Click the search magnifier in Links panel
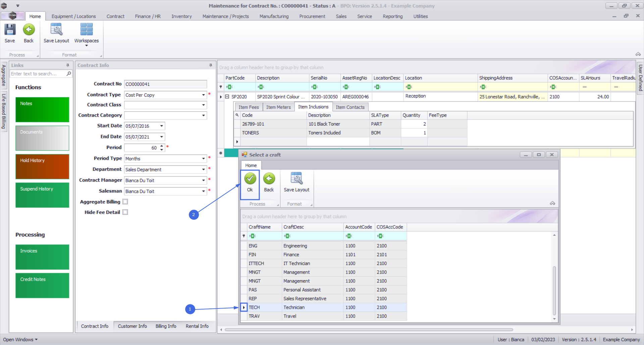 pos(69,74)
